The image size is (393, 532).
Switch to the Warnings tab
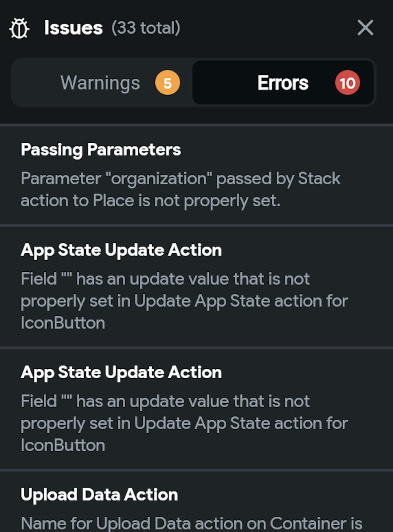tap(100, 83)
